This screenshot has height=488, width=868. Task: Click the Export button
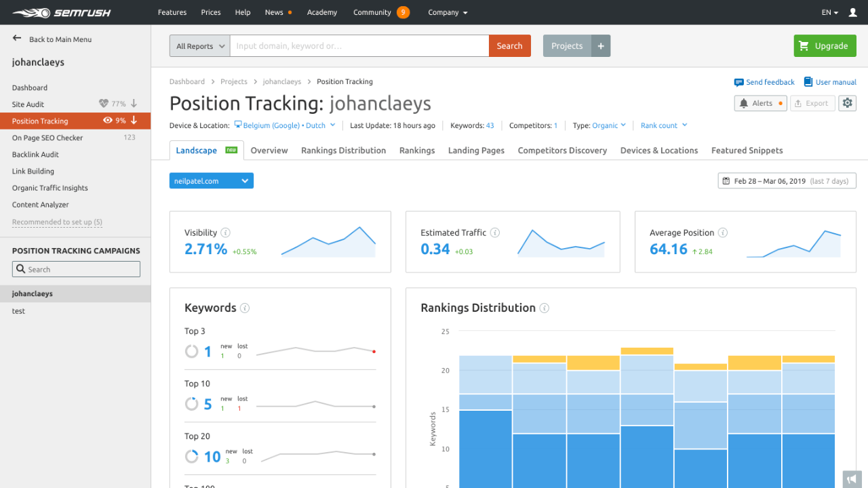(812, 103)
